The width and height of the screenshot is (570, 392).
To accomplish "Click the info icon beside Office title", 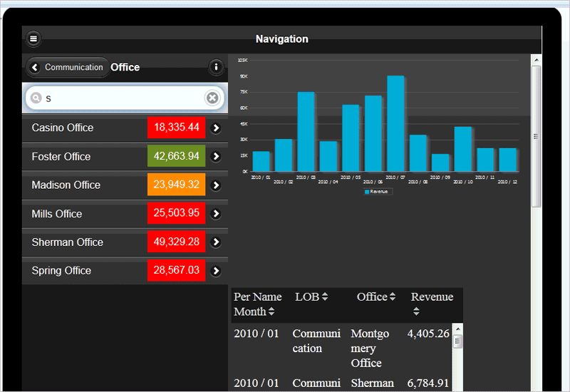I will tap(216, 67).
